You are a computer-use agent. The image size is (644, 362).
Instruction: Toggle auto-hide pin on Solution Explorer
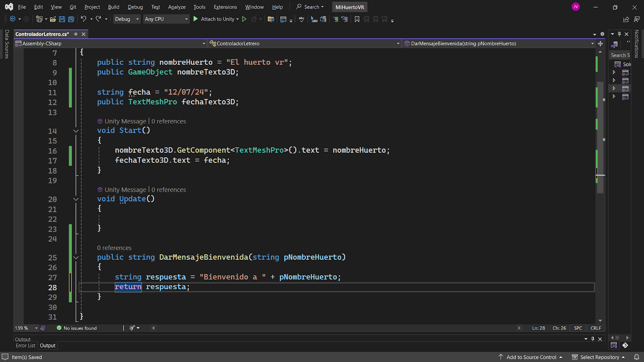(619, 34)
